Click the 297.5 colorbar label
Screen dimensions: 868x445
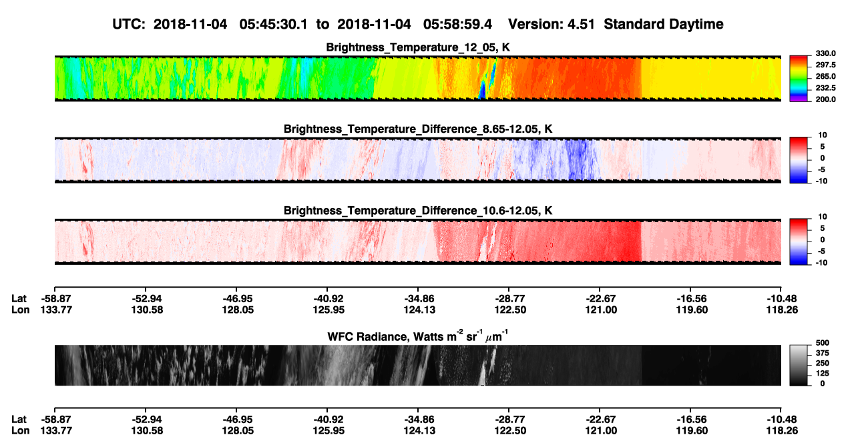click(825, 65)
